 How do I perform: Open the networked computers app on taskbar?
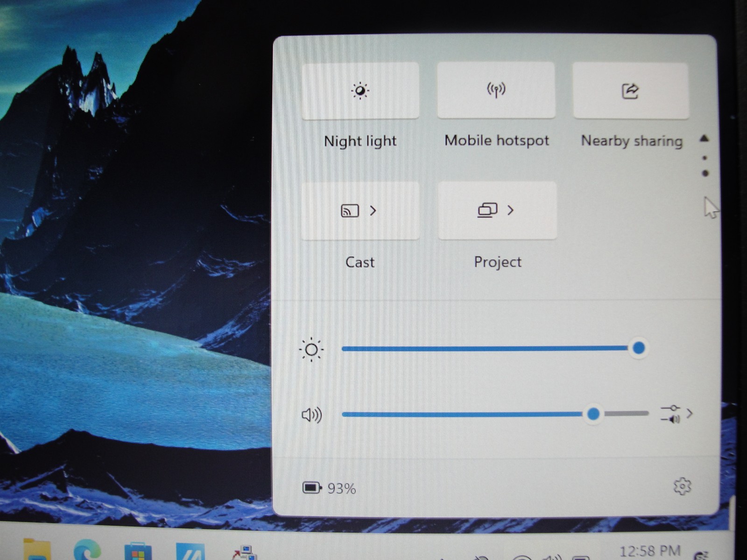[245, 552]
